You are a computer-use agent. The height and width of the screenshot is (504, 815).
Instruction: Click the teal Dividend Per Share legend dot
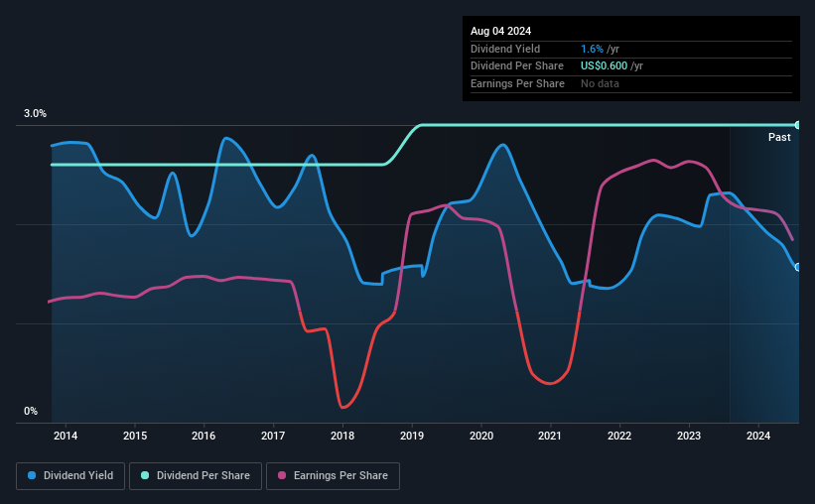point(145,475)
